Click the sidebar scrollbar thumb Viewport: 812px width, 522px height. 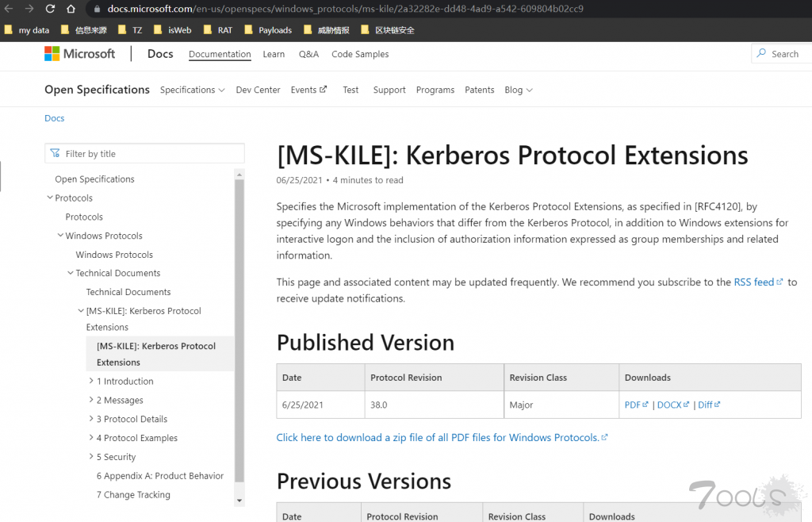239,330
